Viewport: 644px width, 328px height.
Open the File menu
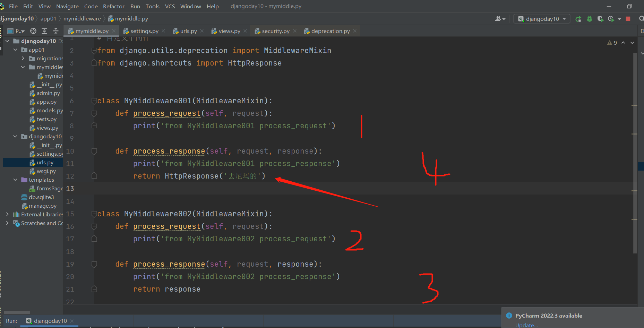pyautogui.click(x=13, y=6)
